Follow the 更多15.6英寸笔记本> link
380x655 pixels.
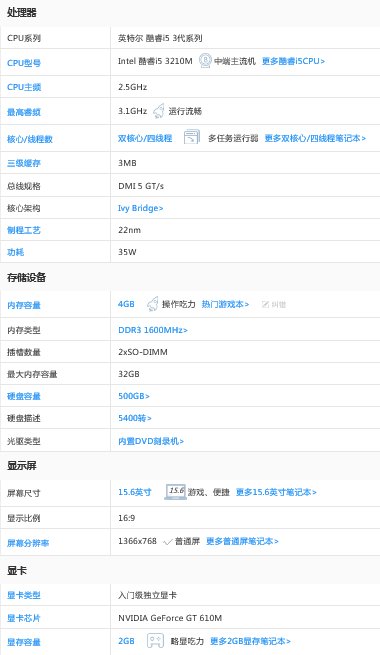276,492
